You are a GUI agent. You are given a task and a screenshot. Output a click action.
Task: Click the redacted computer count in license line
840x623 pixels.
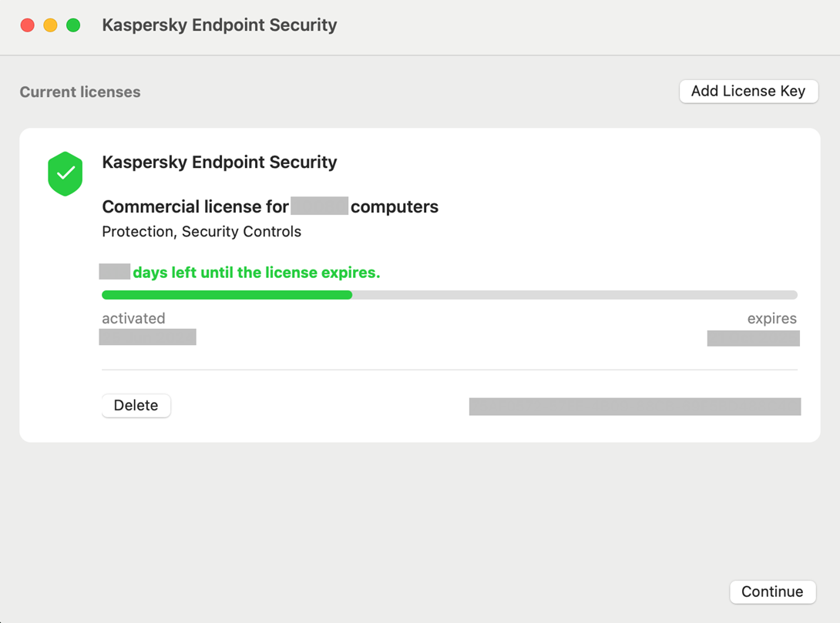point(319,206)
